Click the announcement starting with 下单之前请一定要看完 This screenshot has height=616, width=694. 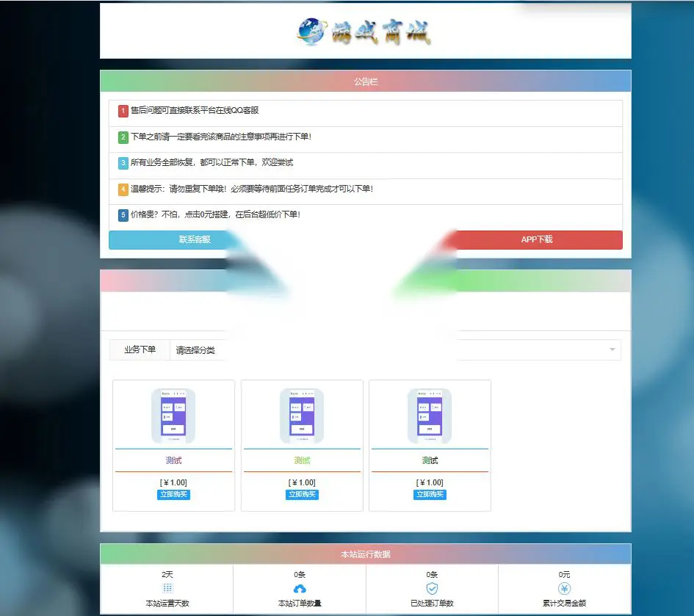(x=221, y=137)
